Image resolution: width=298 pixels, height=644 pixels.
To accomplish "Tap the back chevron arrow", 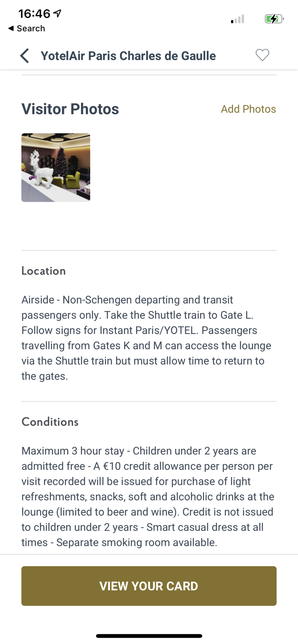I will coord(25,56).
